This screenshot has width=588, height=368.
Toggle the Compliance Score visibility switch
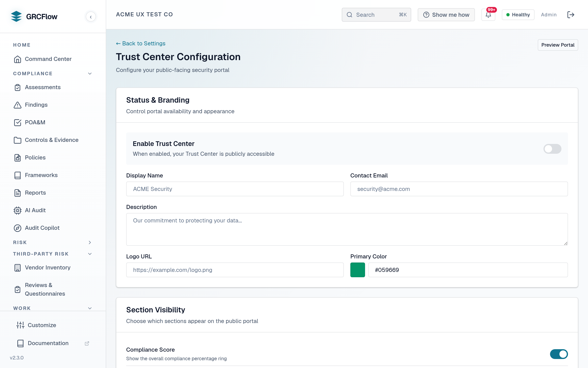(559, 354)
